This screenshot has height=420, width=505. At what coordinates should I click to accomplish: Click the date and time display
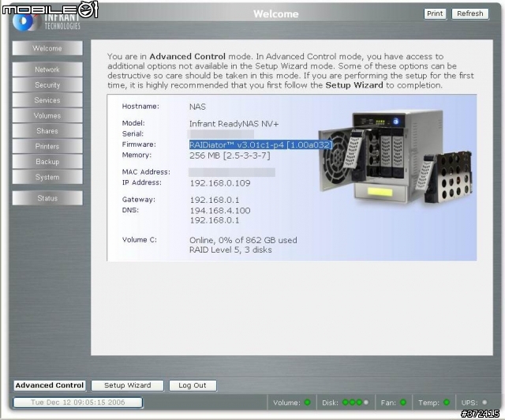(77, 403)
